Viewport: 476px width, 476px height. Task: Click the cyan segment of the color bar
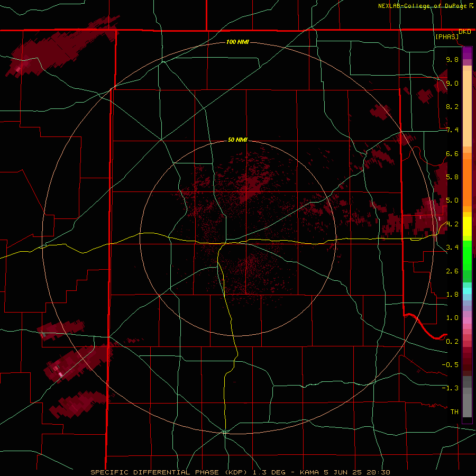467,291
